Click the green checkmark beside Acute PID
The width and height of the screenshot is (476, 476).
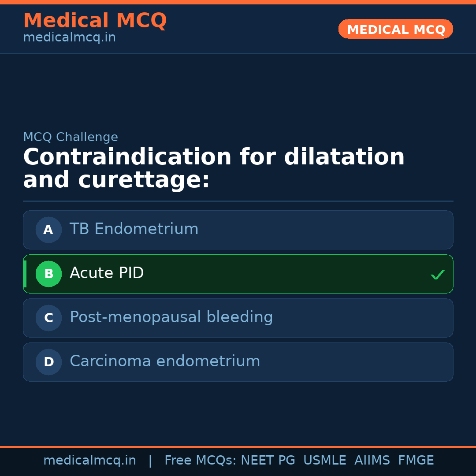coord(437,275)
